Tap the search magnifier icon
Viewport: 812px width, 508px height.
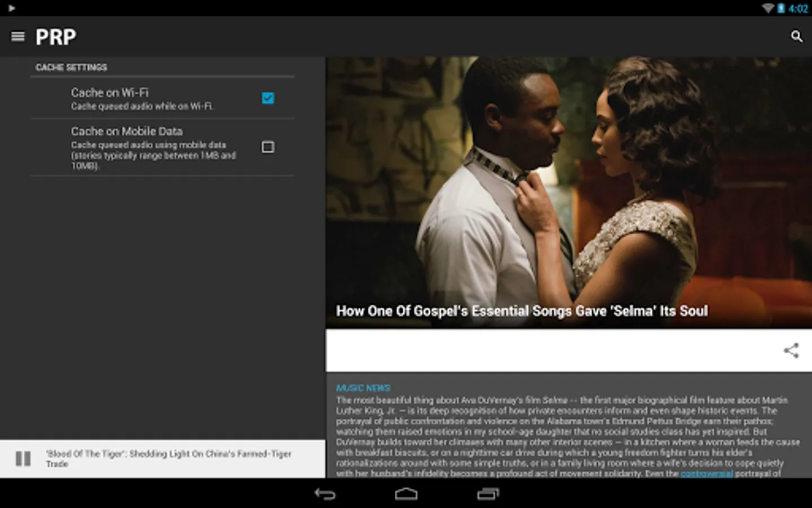(796, 37)
